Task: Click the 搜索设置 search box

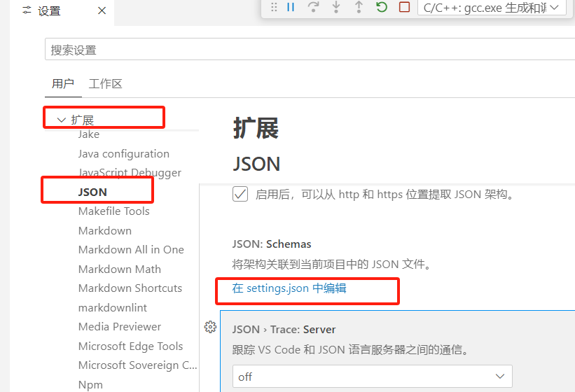Action: [x=308, y=50]
